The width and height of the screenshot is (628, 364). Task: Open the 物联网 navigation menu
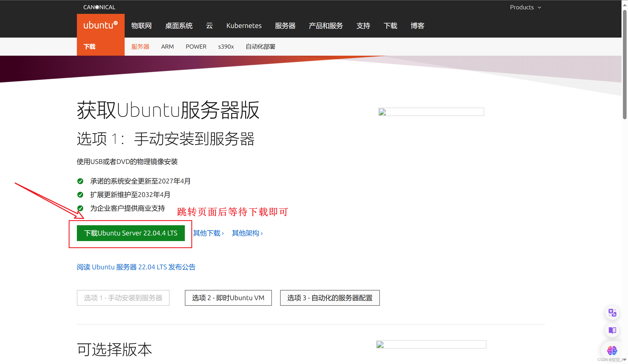point(141,26)
